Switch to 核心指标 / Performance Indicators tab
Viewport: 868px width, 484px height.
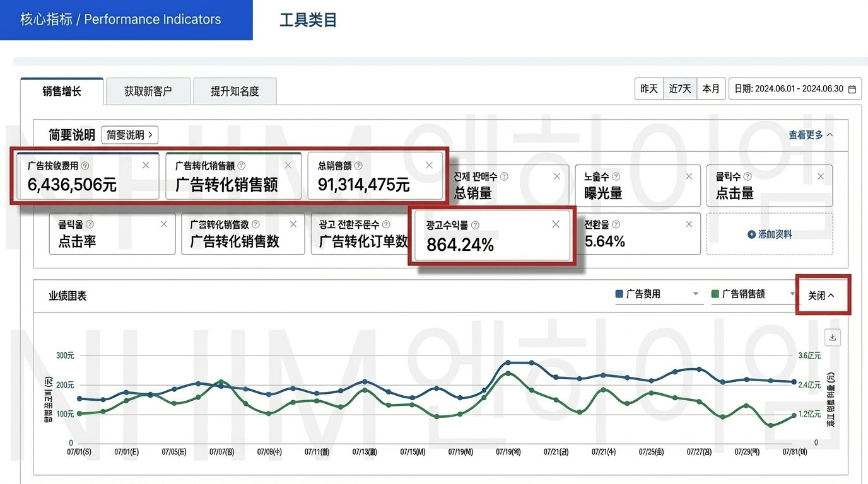[126, 20]
